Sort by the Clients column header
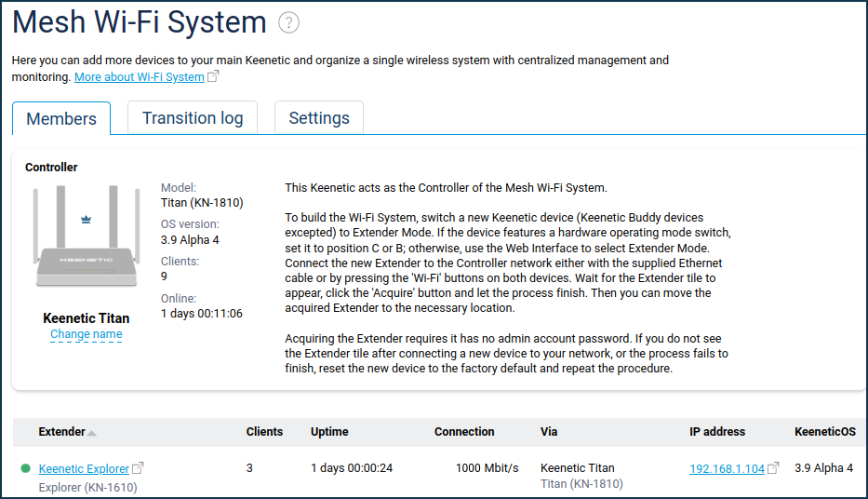Screen dimensions: 868x499 [264, 431]
